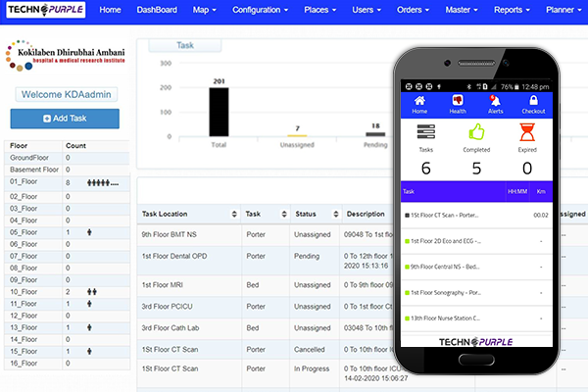Open Alerts bell icon on phone
Screen dimensions: 588x392
[x=495, y=100]
